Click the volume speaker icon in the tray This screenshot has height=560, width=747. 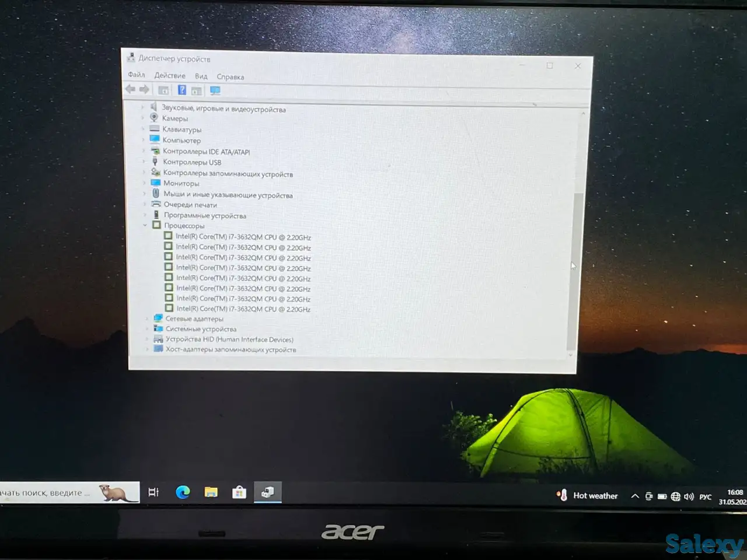(x=689, y=496)
